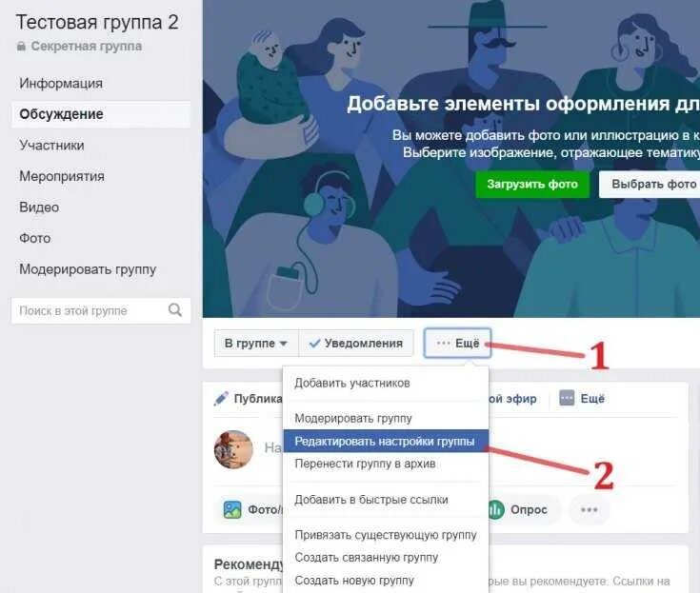Select Редактировать настройки группы menu item
Viewport: 700px width, 593px height.
click(x=386, y=442)
